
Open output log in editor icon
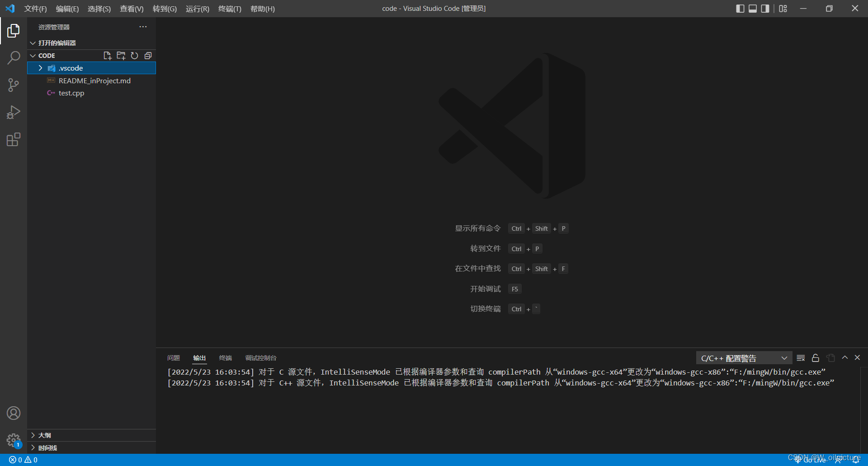click(x=830, y=358)
